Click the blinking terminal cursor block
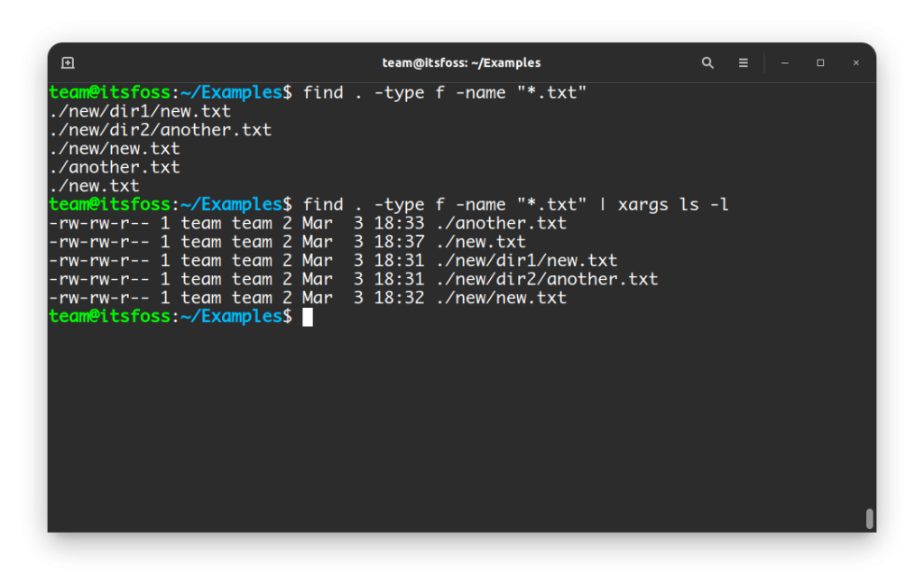 pyautogui.click(x=310, y=316)
